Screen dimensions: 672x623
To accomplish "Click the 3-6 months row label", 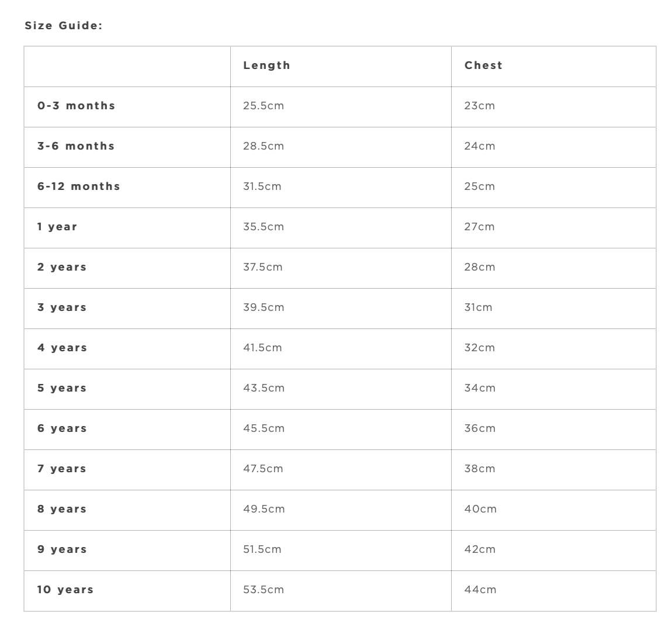I will [x=76, y=146].
